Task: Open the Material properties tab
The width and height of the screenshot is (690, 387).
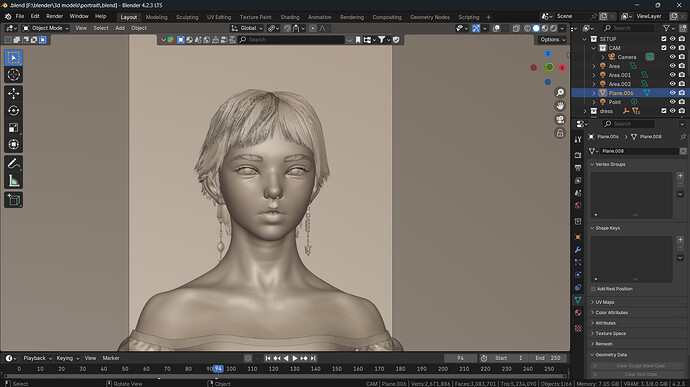Action: tap(578, 313)
